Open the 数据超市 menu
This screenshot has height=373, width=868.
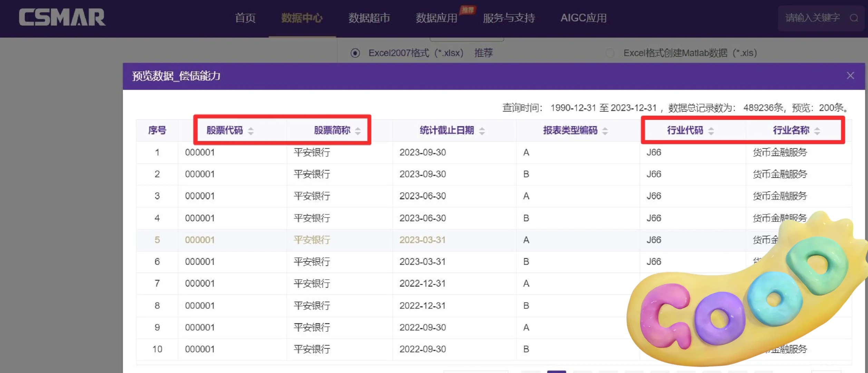click(369, 18)
